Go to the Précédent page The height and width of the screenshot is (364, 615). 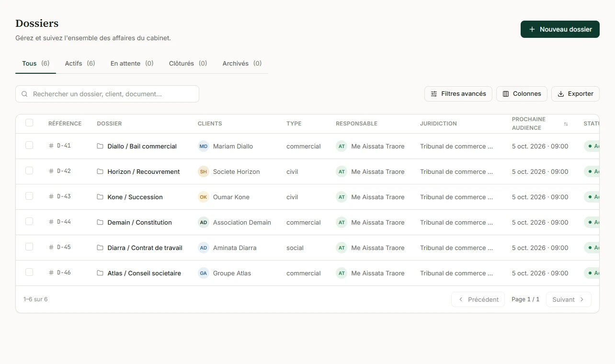click(x=478, y=299)
